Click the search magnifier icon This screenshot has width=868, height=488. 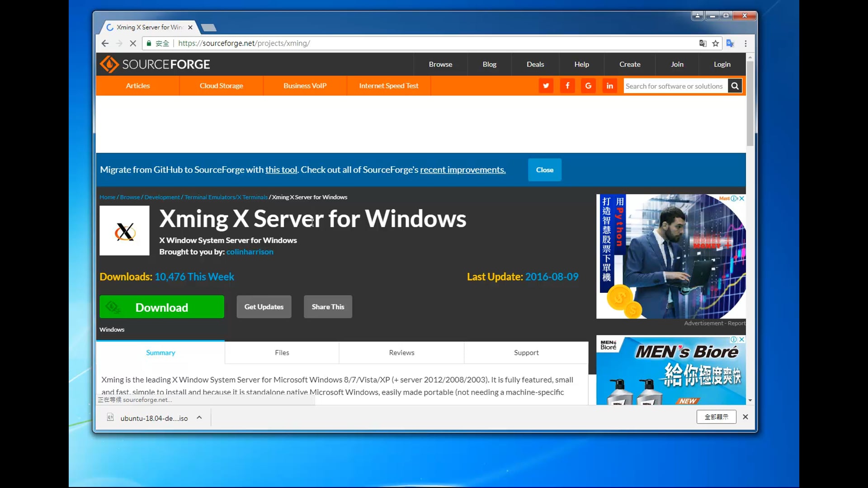tap(735, 86)
